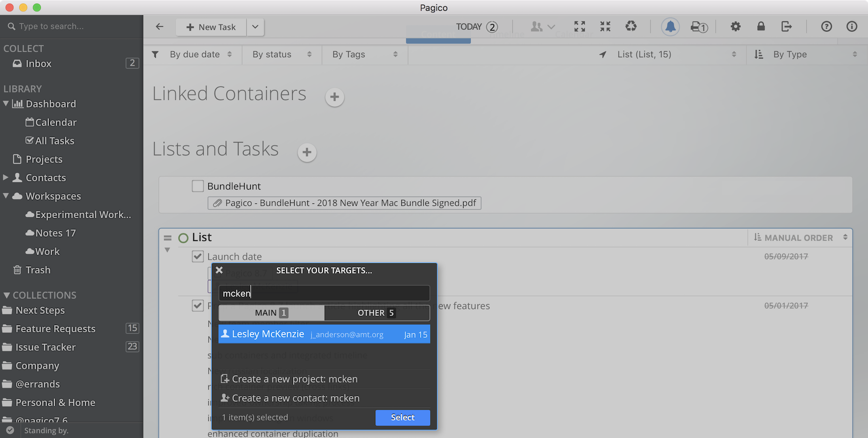Viewport: 868px width, 438px height.
Task: Open the Notes 17 workspace
Action: 51,233
